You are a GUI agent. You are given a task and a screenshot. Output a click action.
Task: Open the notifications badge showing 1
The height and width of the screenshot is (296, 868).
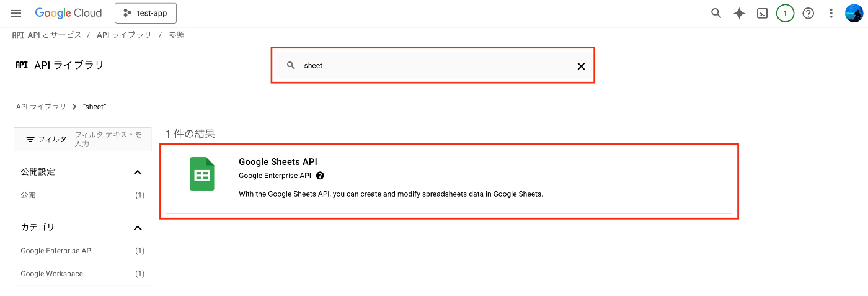[785, 13]
